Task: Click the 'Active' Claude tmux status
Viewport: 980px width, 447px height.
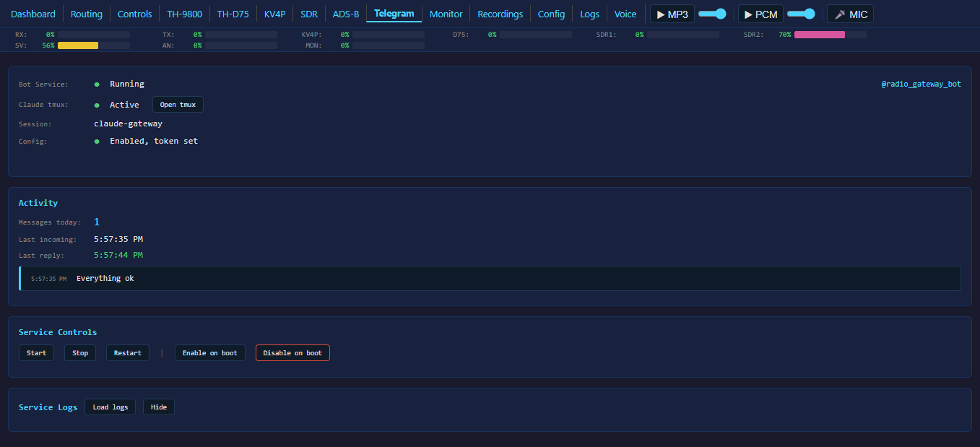Action: [124, 105]
